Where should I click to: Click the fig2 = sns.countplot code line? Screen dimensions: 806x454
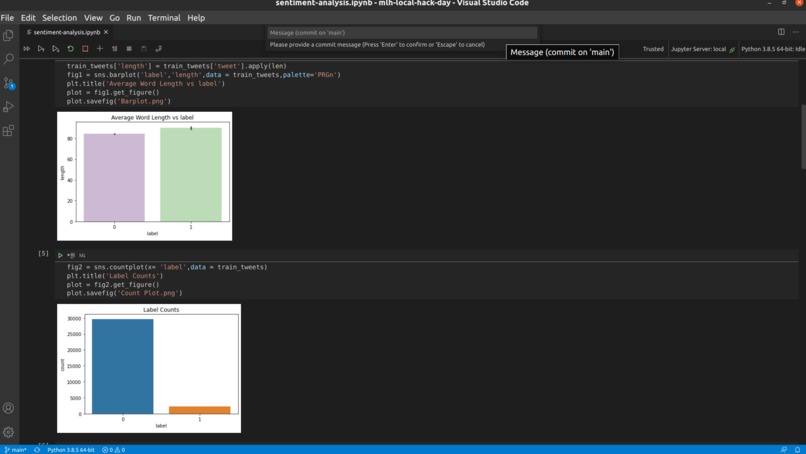pyautogui.click(x=167, y=267)
